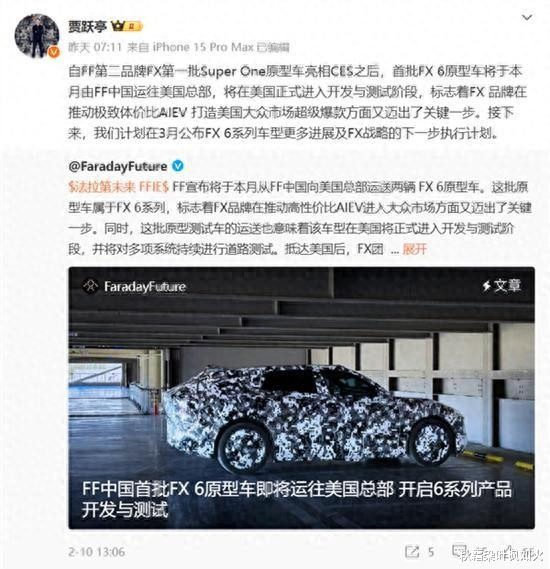Open the post options chevron menu

(x=526, y=18)
